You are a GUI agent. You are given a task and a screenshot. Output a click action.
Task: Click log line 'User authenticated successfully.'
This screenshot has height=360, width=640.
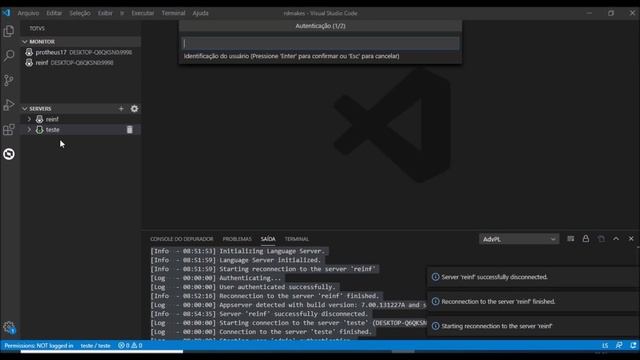tap(277, 287)
